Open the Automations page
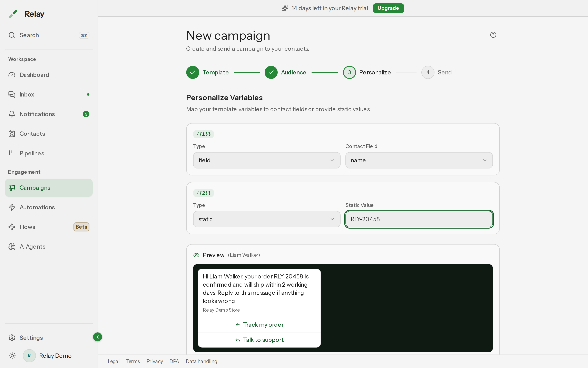588x368 pixels. (x=49, y=207)
